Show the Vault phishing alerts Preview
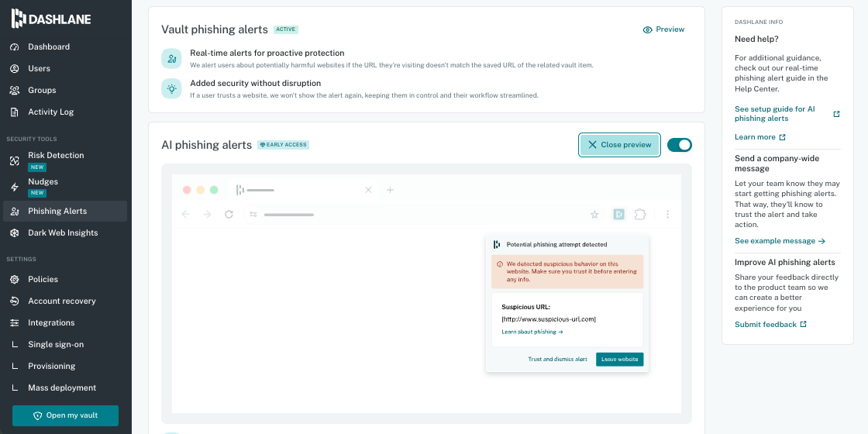The image size is (868, 434). point(663,29)
